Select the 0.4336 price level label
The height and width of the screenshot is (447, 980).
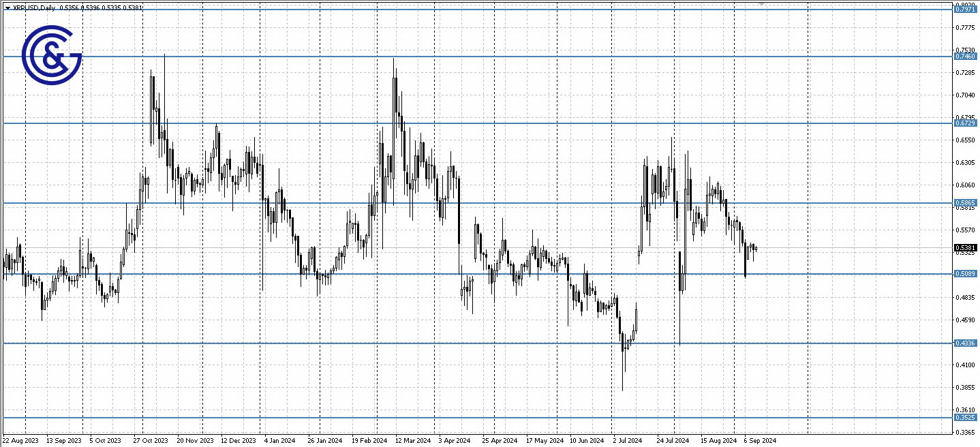click(x=965, y=343)
